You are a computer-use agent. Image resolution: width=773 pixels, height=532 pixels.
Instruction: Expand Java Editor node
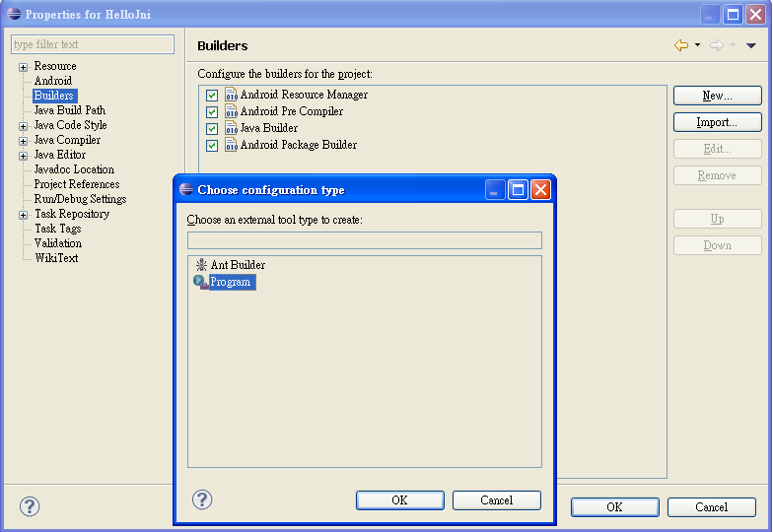click(x=24, y=156)
